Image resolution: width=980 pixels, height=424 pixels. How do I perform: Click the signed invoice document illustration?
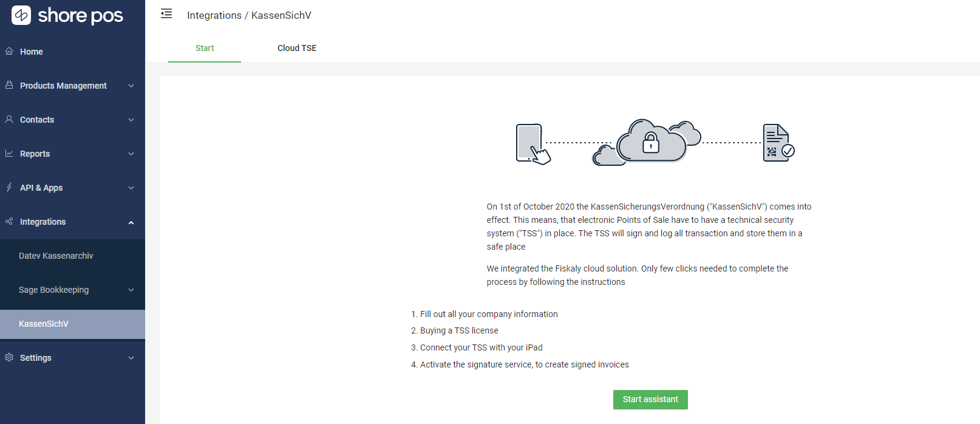pos(778,143)
